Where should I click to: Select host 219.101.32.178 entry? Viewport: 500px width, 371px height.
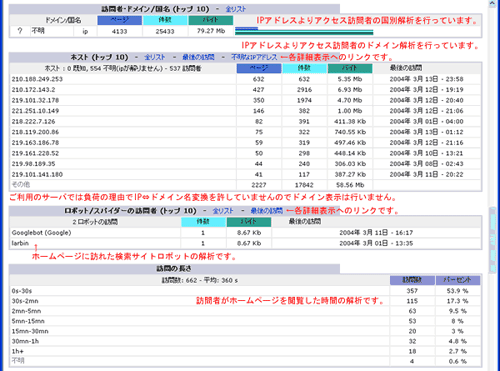pyautogui.click(x=35, y=100)
